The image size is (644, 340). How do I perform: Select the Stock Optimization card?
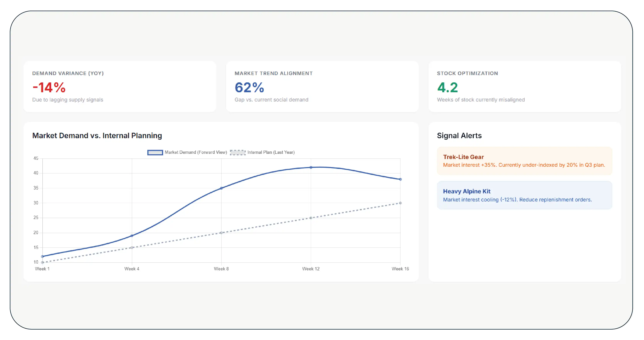point(525,87)
